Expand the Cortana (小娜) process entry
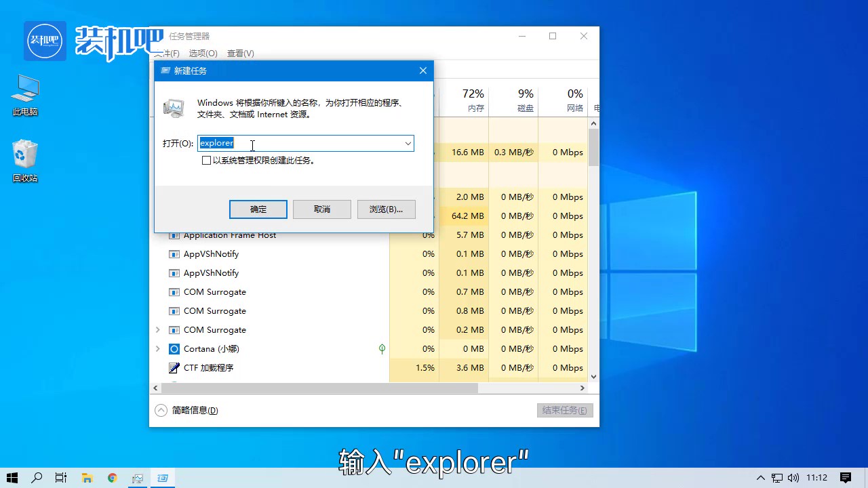This screenshot has width=868, height=488. tap(157, 348)
